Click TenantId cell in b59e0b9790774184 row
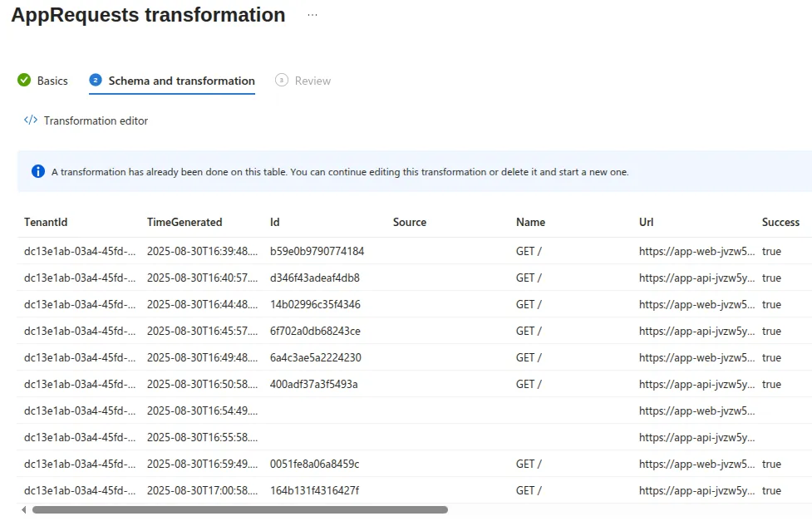 80,251
